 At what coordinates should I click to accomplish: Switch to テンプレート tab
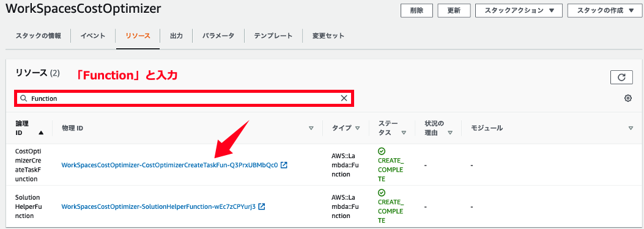[273, 35]
